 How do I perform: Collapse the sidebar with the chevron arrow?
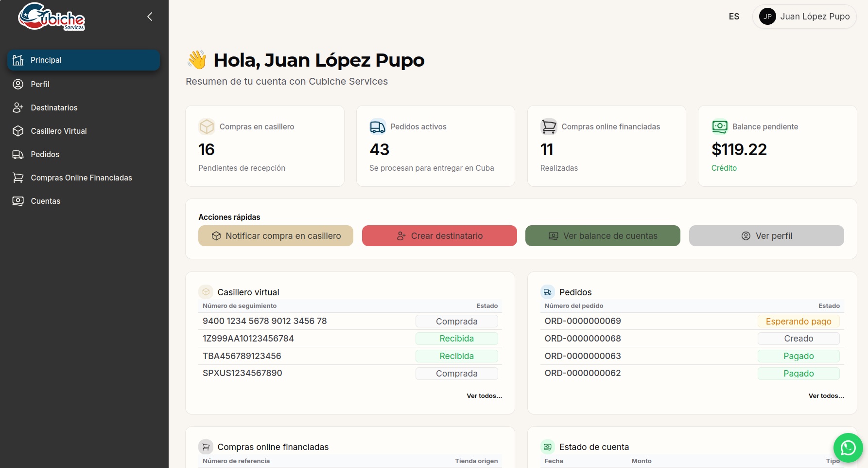click(150, 17)
